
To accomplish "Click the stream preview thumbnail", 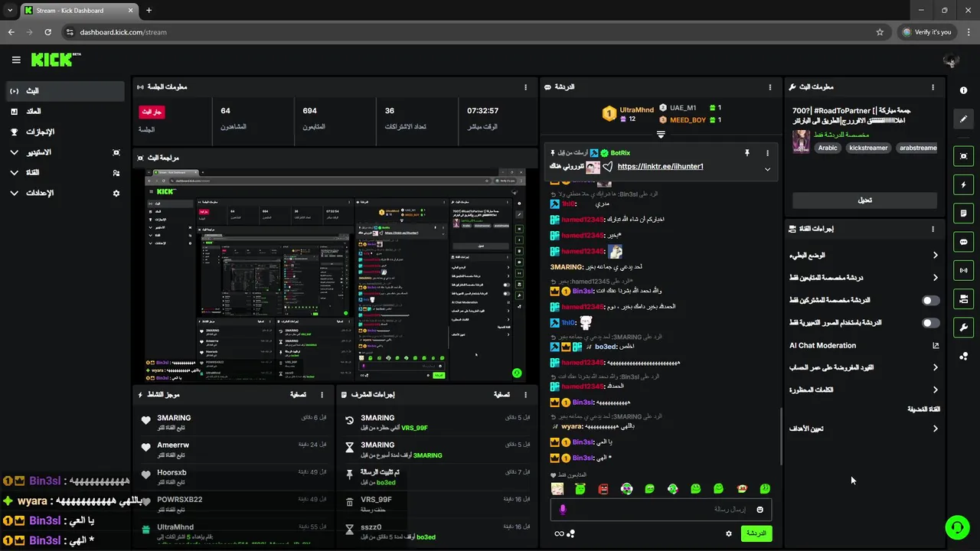I will click(335, 275).
